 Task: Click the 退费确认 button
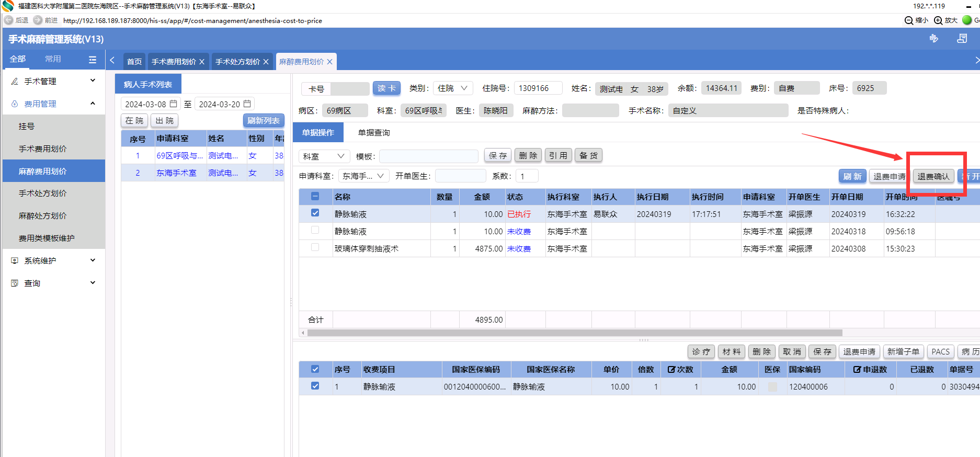point(933,176)
